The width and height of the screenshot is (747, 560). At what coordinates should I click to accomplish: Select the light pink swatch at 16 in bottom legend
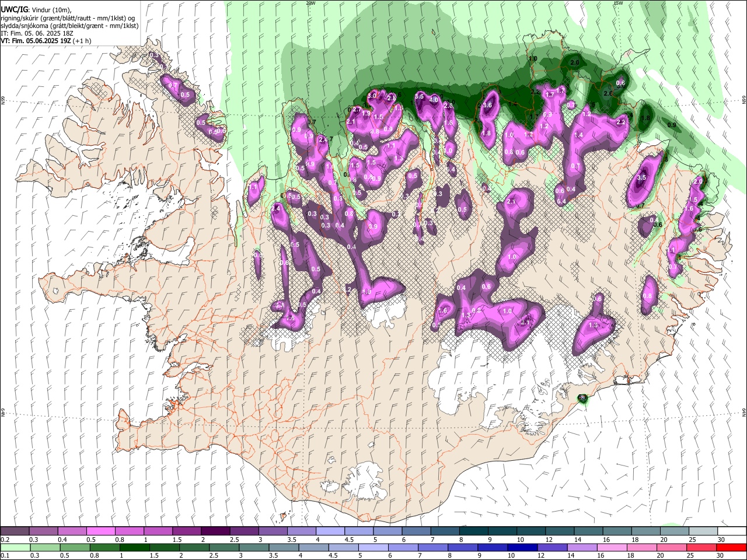click(x=612, y=547)
